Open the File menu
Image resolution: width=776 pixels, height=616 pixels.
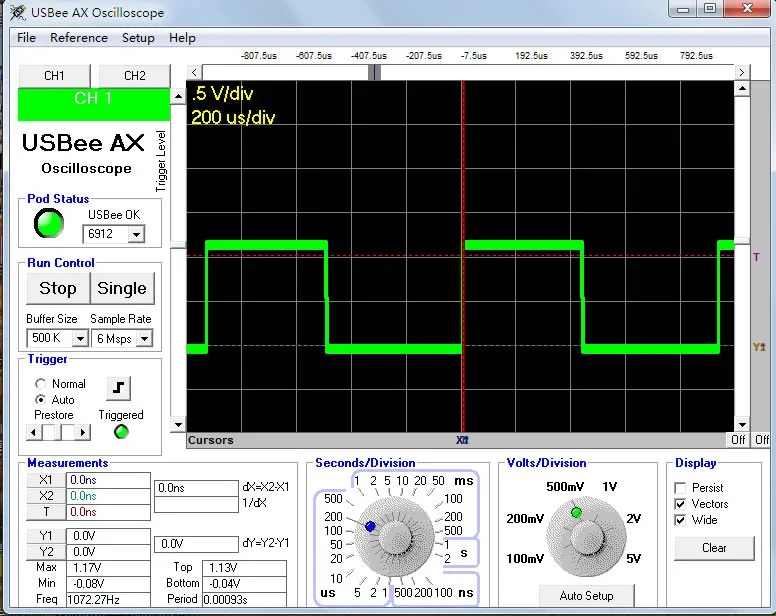tap(26, 38)
